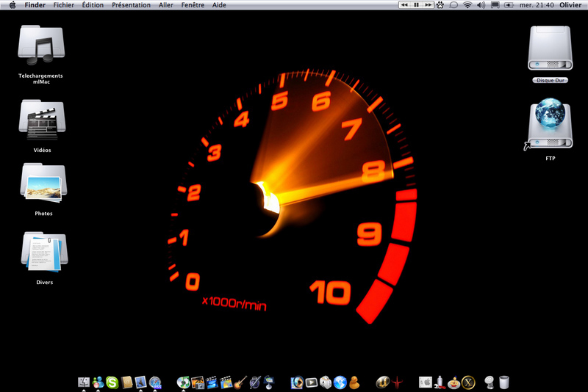Open the Apple menu
This screenshot has height=392, width=588.
click(12, 5)
